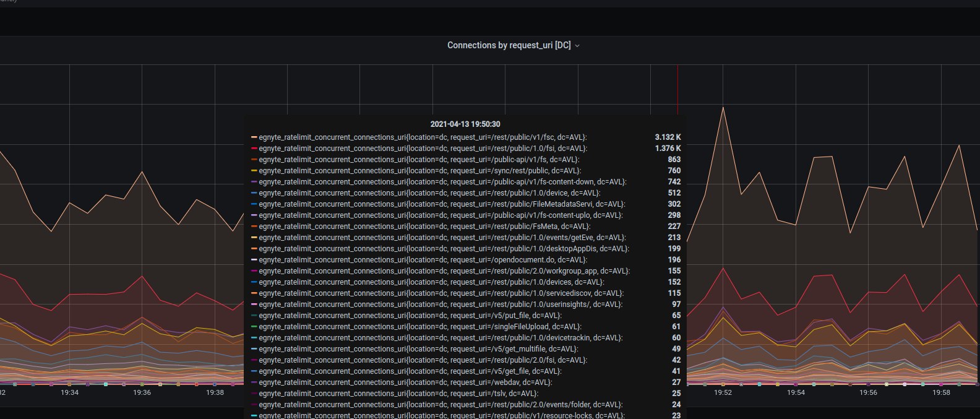Click the 19:34 time axis label
This screenshot has width=980, height=419.
click(70, 392)
